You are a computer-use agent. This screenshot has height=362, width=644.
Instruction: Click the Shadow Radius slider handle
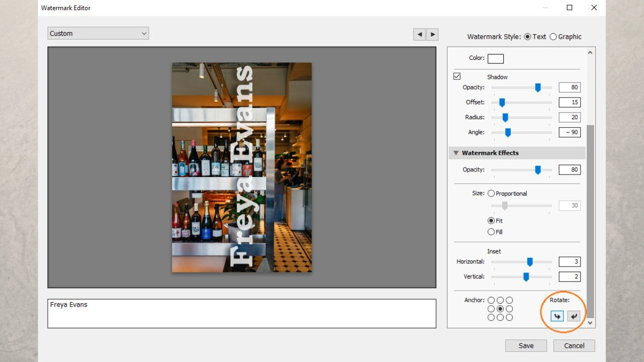505,118
